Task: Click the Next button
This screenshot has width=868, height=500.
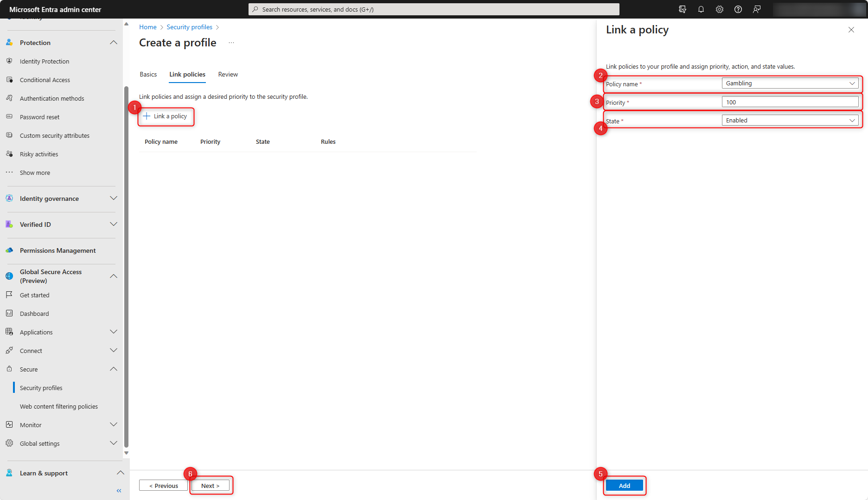Action: [x=211, y=485]
